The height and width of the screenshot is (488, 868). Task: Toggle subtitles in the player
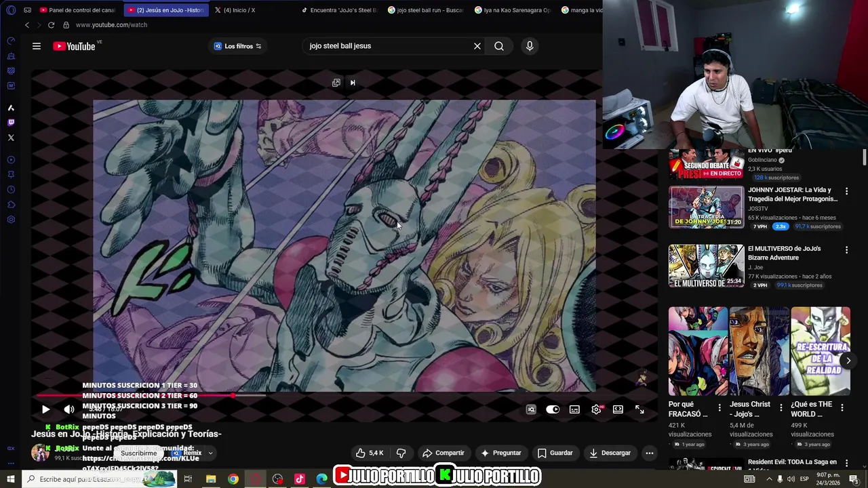574,409
